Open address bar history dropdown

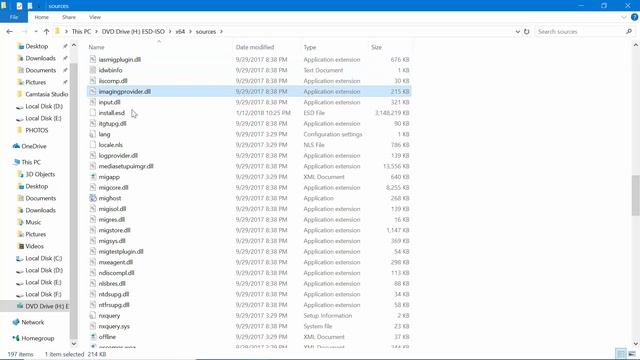[x=518, y=31]
